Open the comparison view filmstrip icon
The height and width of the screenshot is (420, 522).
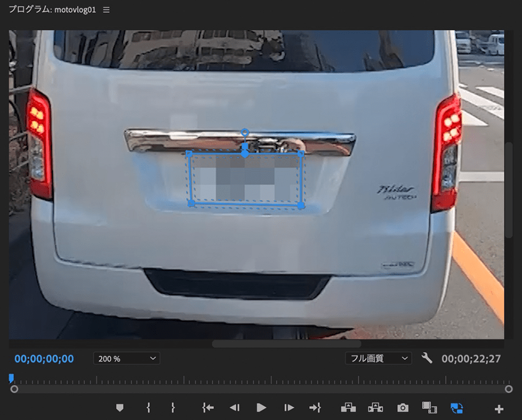(429, 408)
